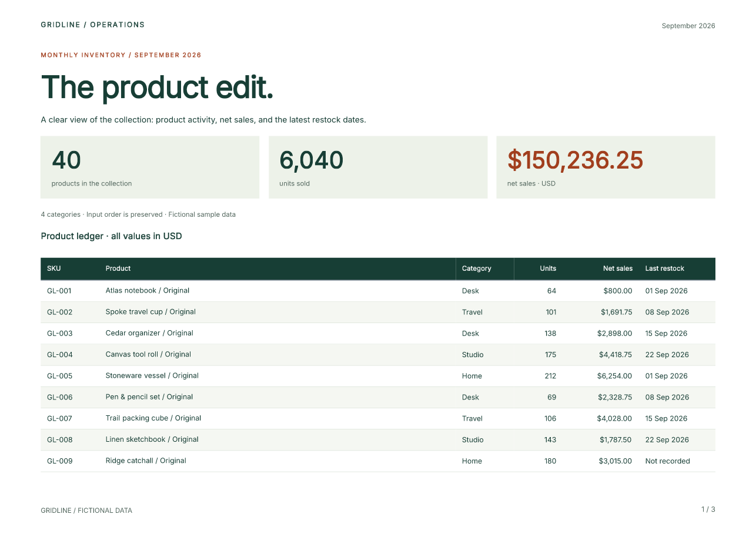Select Linen sketchbook / Original
Viewport: 756px width, 534px height.
pos(152,439)
